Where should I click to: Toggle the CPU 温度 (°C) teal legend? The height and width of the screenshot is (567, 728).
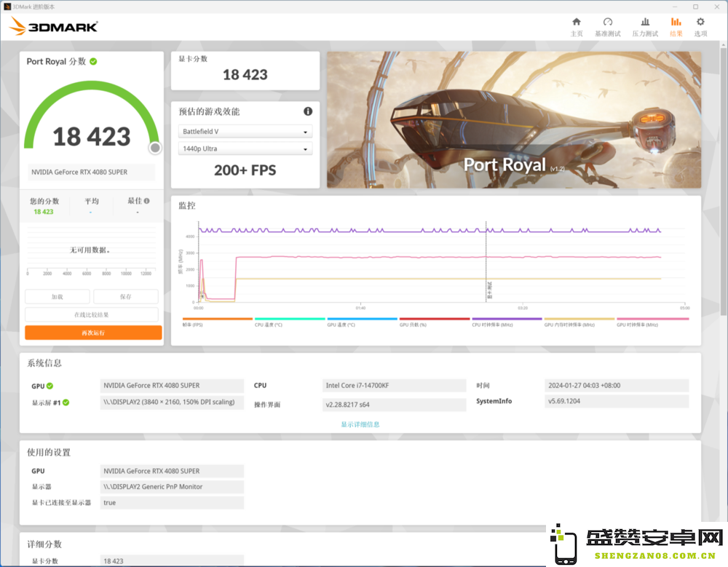pos(290,322)
